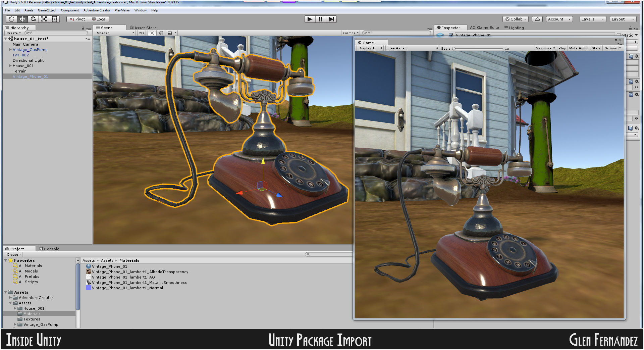This screenshot has height=350, width=644.
Task: Click Create button in Project panel
Action: point(14,254)
